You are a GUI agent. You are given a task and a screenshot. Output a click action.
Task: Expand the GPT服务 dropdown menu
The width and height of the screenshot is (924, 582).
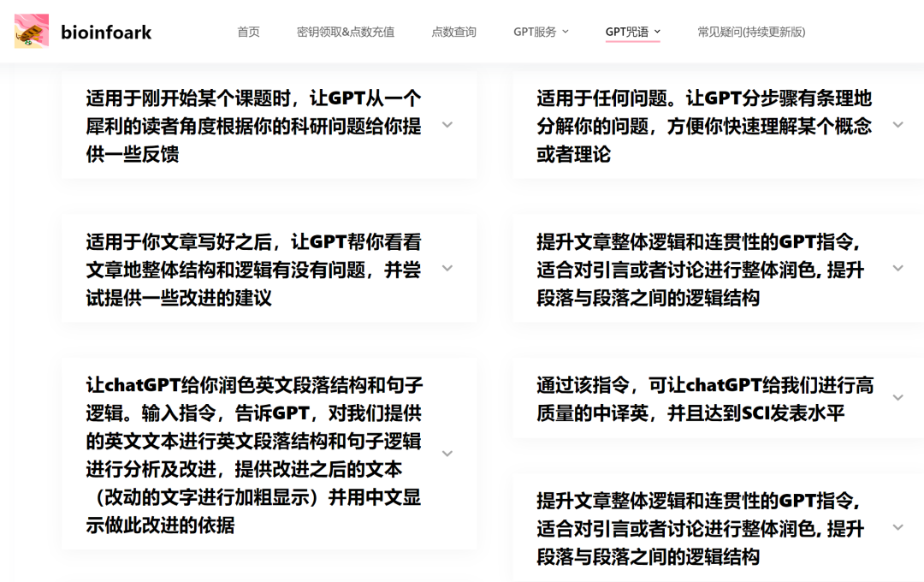[x=541, y=32]
